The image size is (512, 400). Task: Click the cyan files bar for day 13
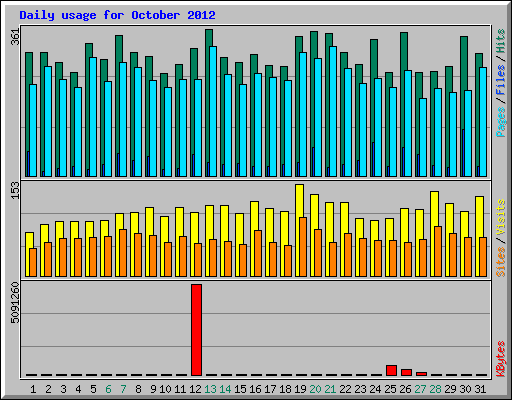(213, 111)
